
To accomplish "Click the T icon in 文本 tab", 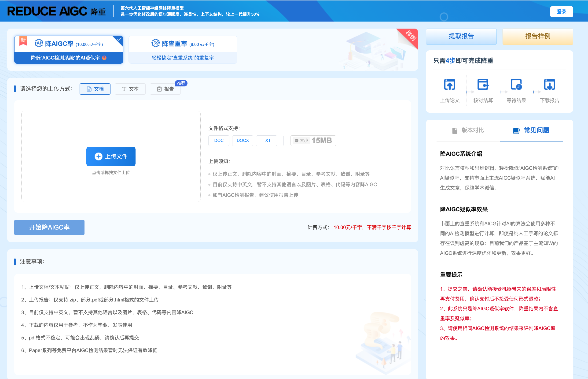I will (x=124, y=89).
